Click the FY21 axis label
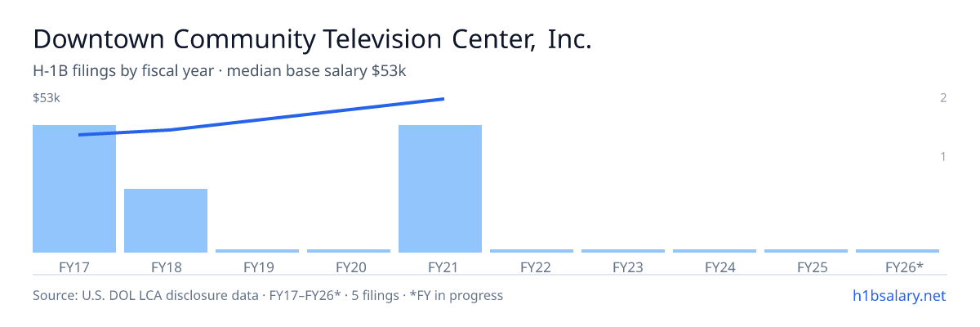Screen dimensions: 980x327 (x=440, y=267)
